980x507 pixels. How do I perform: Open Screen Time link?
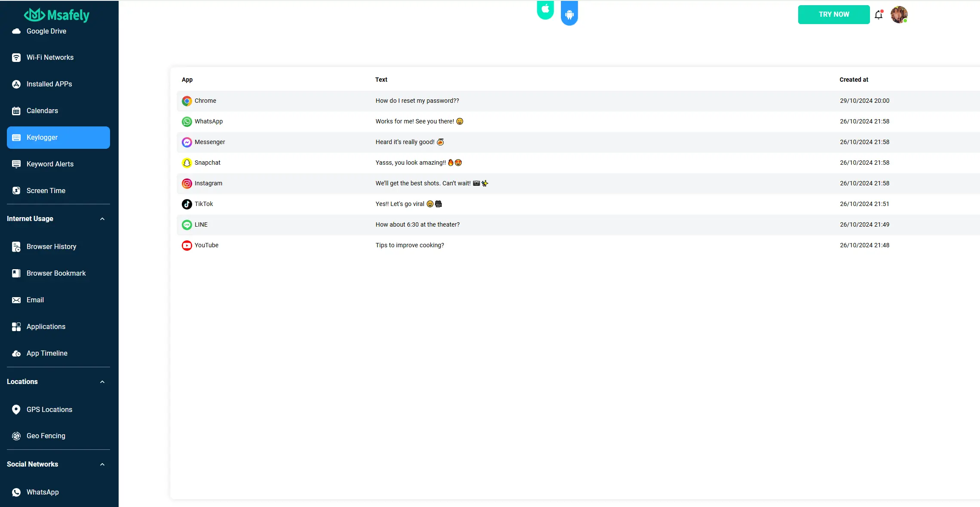click(x=58, y=191)
